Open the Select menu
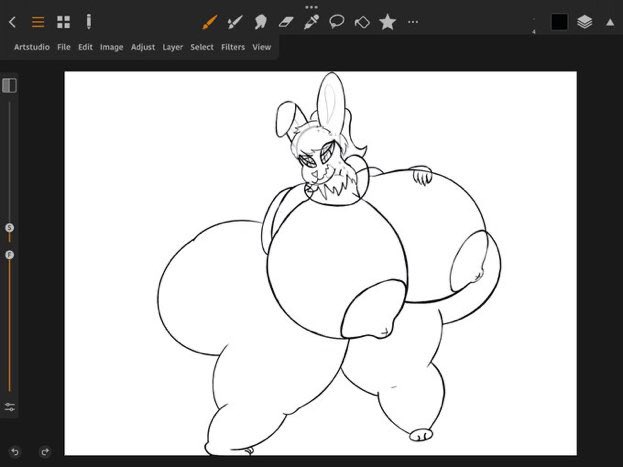The width and height of the screenshot is (623, 467). point(202,47)
